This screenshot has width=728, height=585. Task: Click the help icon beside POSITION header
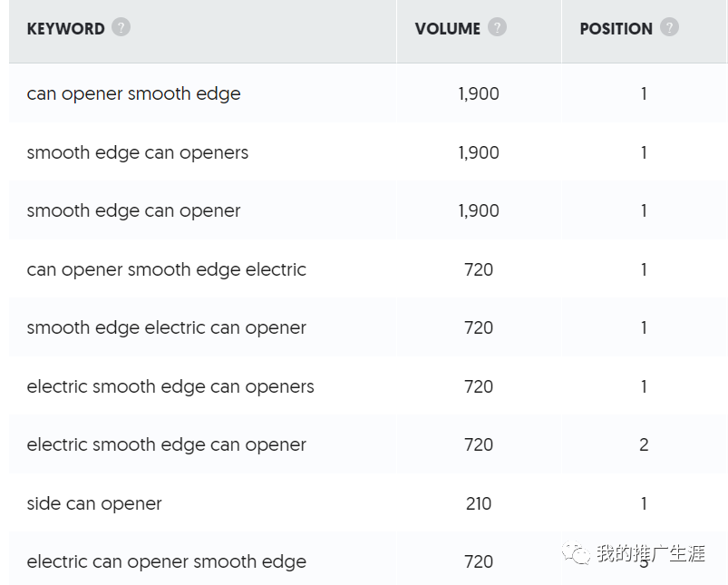click(x=669, y=27)
